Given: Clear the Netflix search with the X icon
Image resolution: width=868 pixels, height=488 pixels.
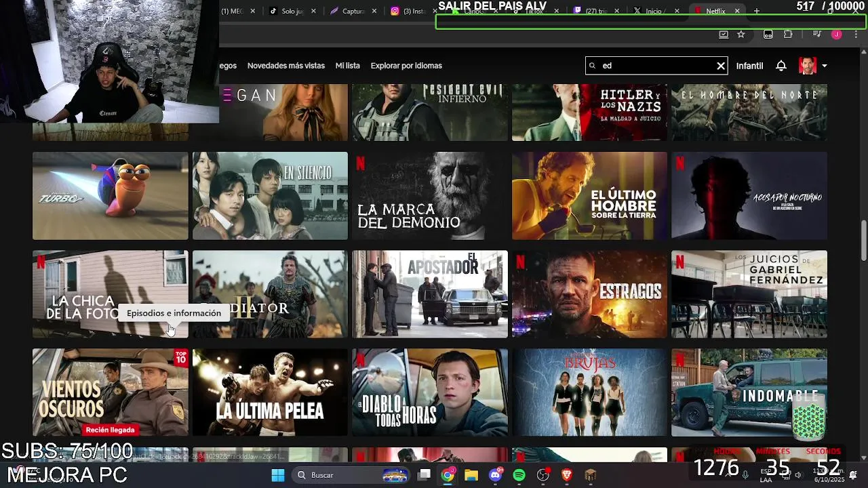Looking at the screenshot, I should click(721, 66).
